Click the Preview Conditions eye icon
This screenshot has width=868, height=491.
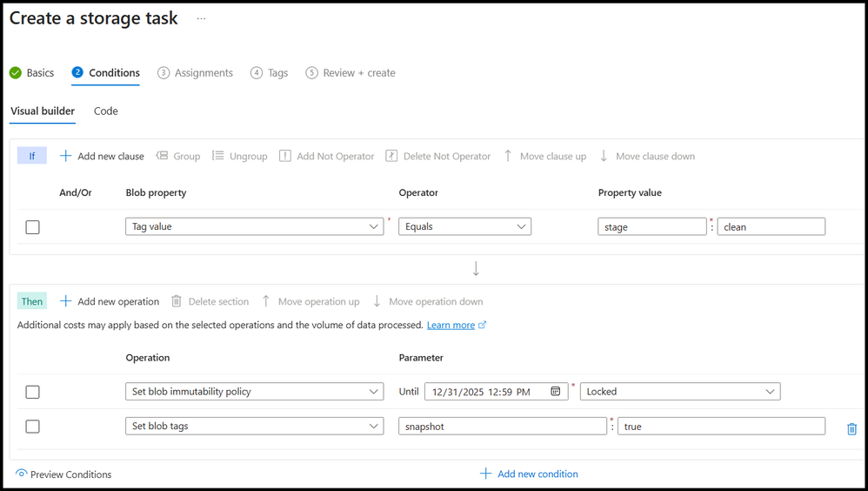[22, 474]
